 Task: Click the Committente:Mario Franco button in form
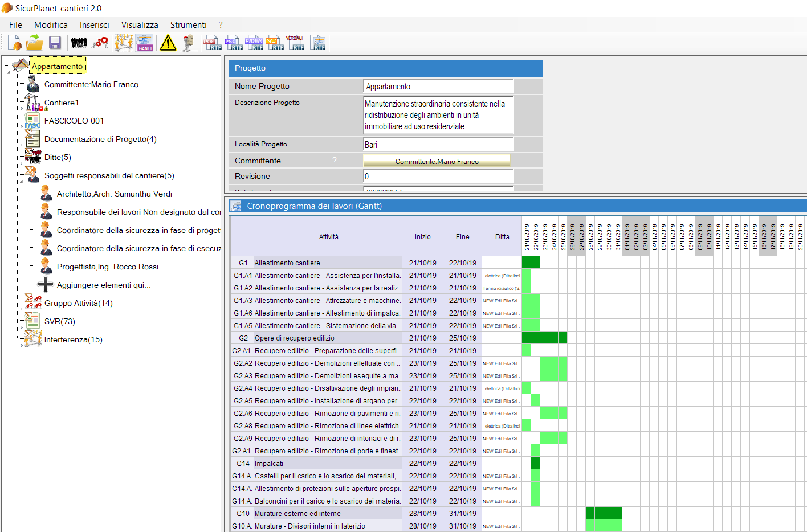(437, 161)
